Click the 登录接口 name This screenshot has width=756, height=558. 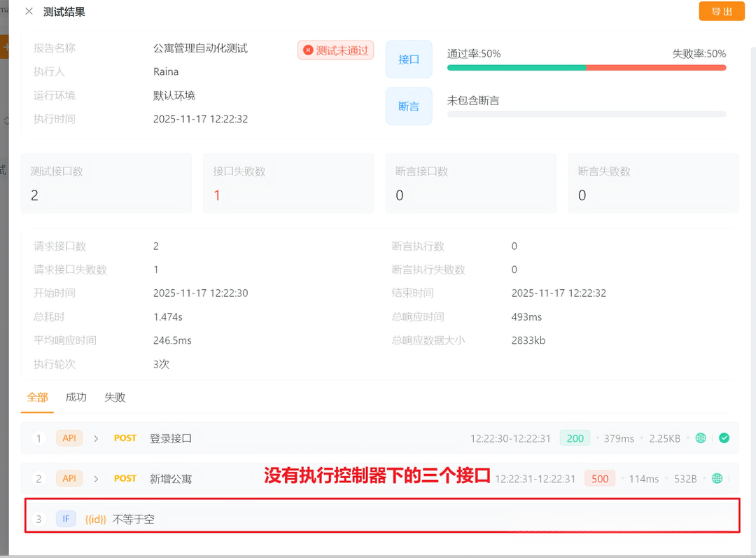point(171,438)
